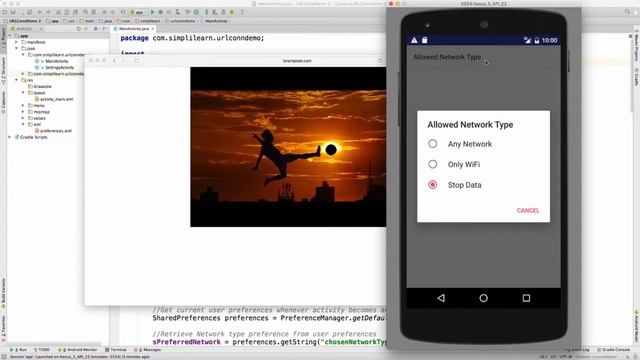Click the scroll-from-source target icon in project panel
Viewport: 640px width, 360px height.
[x=79, y=29]
